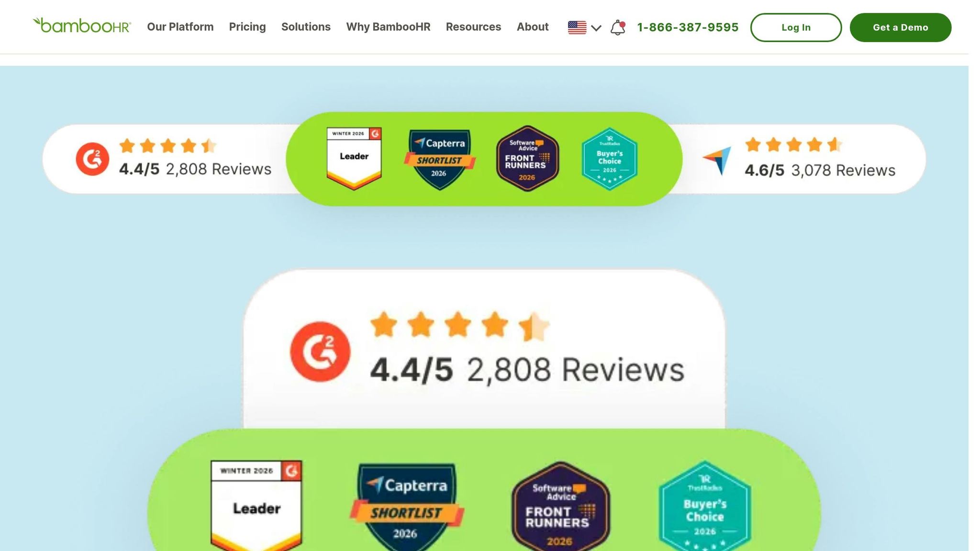Expand the country selector chevron
Screen dimensions: 980x551
[596, 28]
